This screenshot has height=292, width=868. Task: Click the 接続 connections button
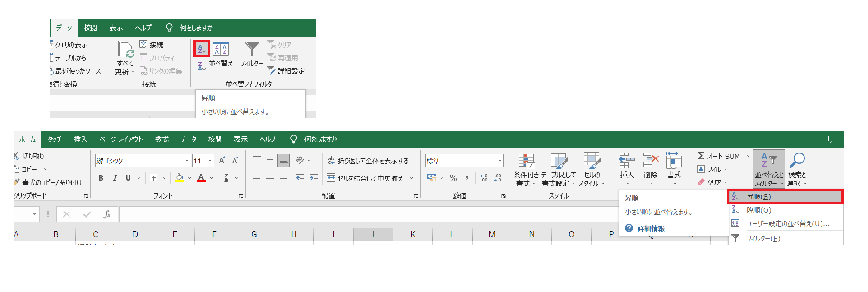click(152, 45)
